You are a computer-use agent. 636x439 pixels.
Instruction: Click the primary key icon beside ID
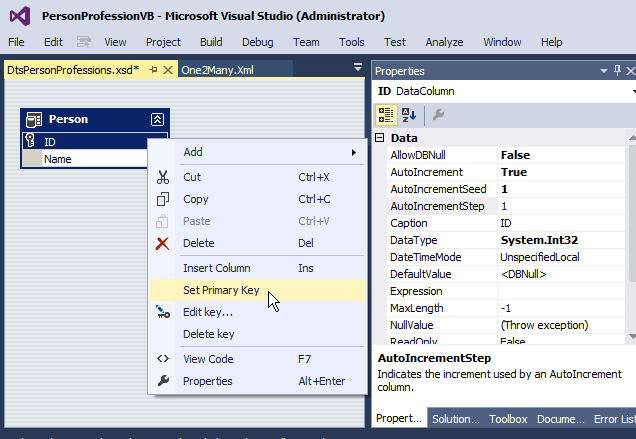coord(30,141)
